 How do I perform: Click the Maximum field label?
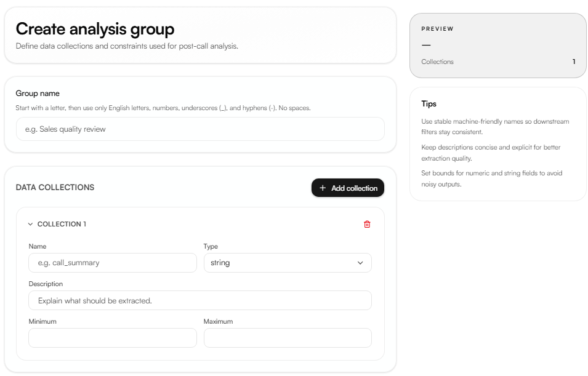(x=218, y=321)
